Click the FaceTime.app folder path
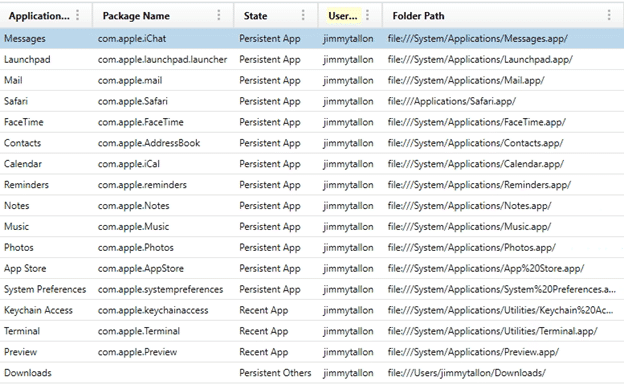The width and height of the screenshot is (624, 385). click(477, 122)
